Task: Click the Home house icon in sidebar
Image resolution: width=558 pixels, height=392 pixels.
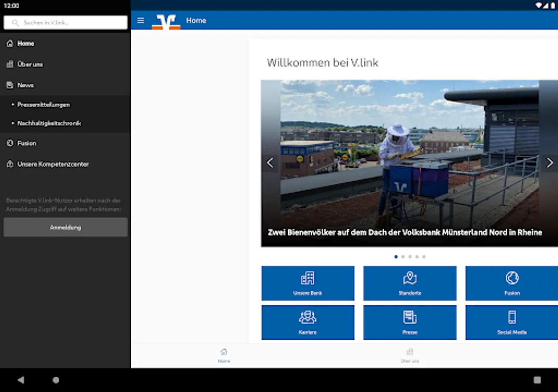Action: tap(10, 44)
